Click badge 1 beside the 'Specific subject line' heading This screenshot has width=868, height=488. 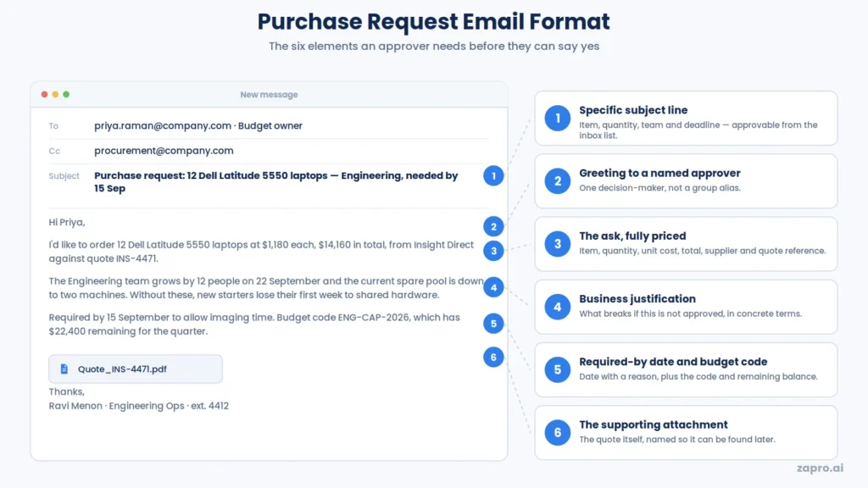point(558,119)
